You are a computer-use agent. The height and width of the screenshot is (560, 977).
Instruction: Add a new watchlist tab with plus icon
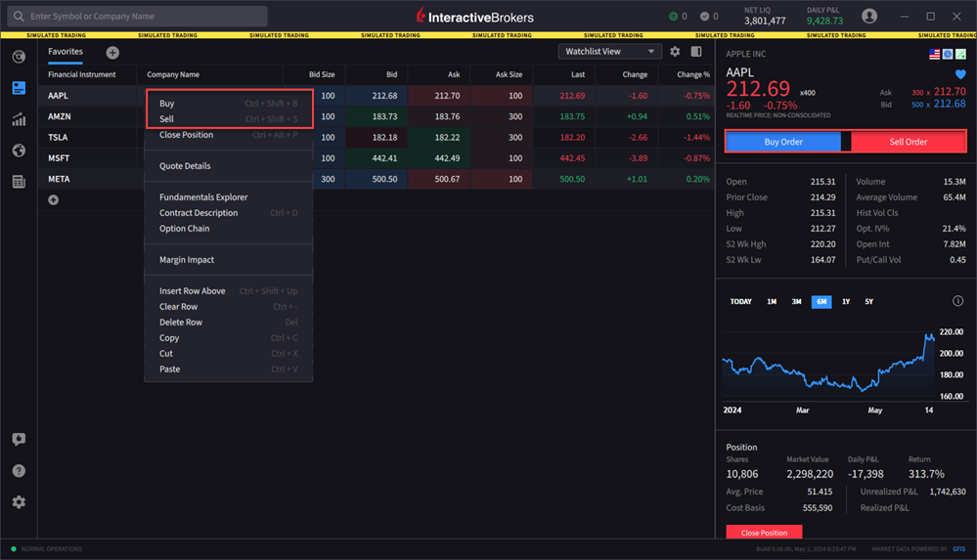[x=112, y=53]
